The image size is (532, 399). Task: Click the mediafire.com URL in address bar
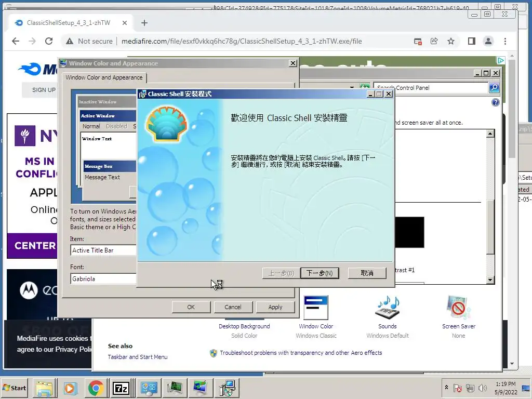coord(242,42)
